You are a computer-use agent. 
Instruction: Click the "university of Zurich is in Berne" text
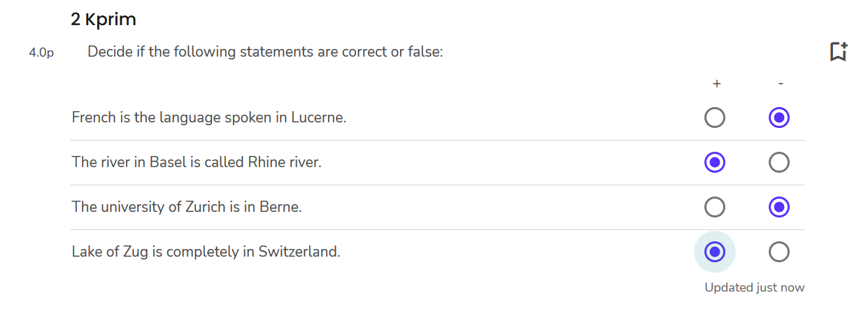tap(186, 207)
